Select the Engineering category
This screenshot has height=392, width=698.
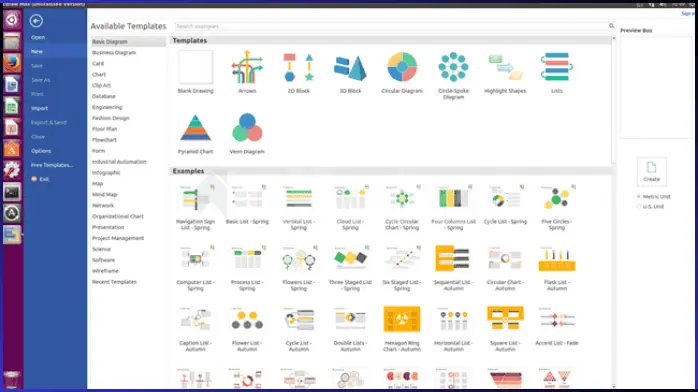coord(107,107)
